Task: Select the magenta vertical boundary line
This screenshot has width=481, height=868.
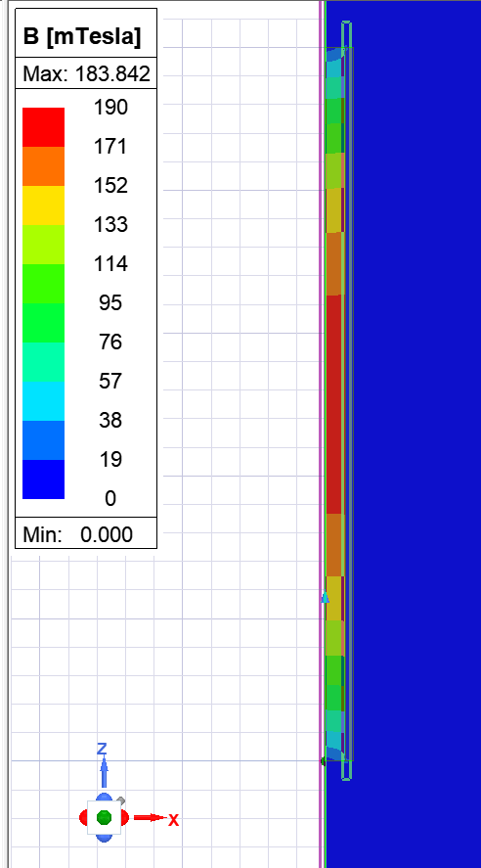Action: (321, 434)
